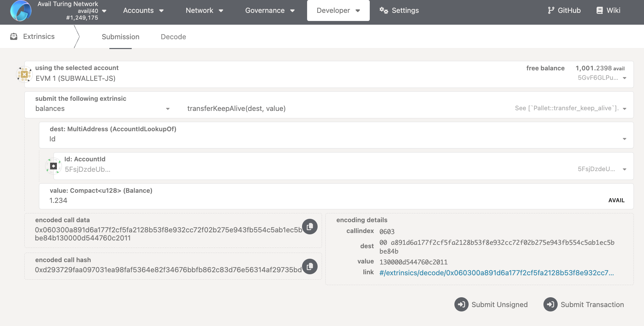Click the EVM 1 account identicon

pos(24,74)
